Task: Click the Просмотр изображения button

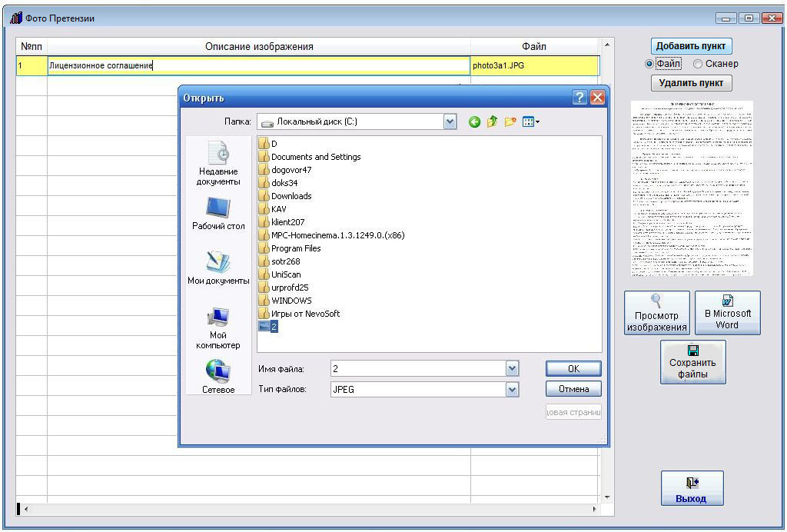Action: coord(656,313)
